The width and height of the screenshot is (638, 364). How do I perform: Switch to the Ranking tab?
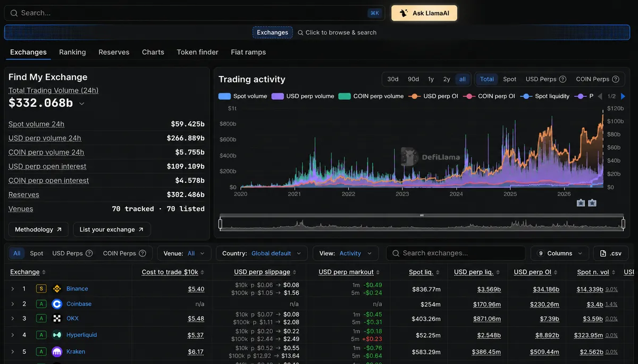coord(72,52)
